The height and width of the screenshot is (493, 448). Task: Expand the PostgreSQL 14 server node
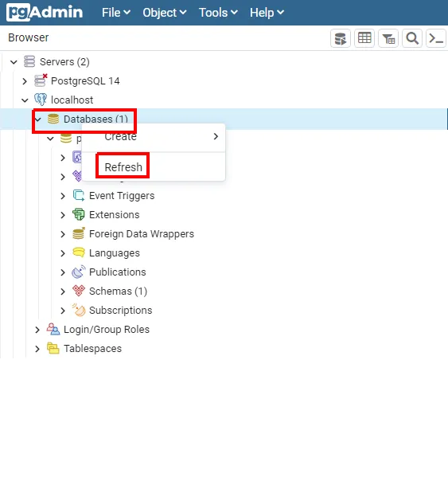point(25,81)
